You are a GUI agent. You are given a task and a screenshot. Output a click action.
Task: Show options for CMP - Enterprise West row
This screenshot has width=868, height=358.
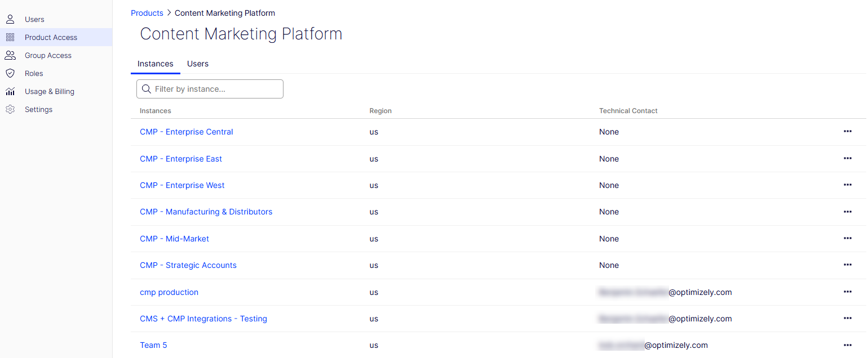pyautogui.click(x=847, y=185)
